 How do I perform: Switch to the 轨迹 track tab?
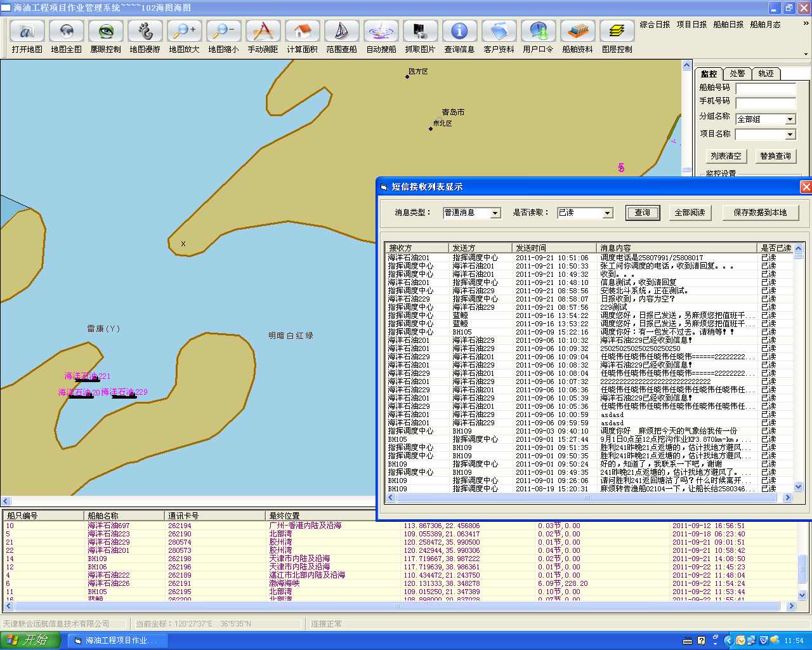coord(766,74)
